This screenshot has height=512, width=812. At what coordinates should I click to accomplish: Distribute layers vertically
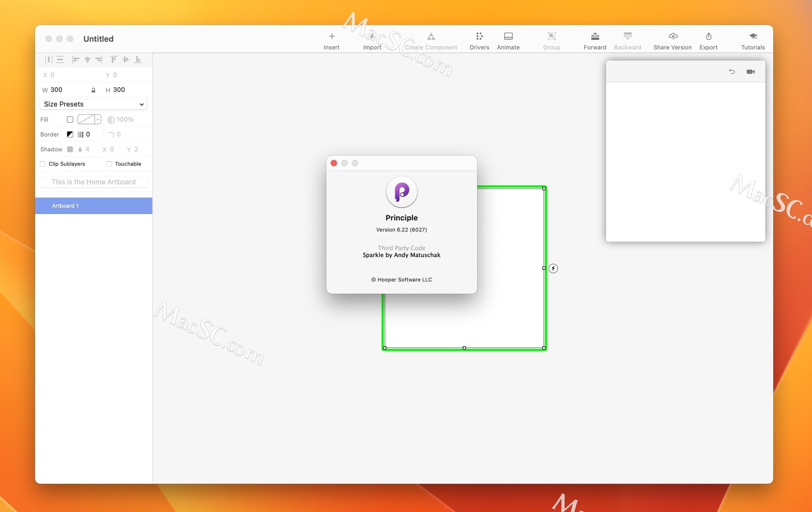tap(60, 60)
